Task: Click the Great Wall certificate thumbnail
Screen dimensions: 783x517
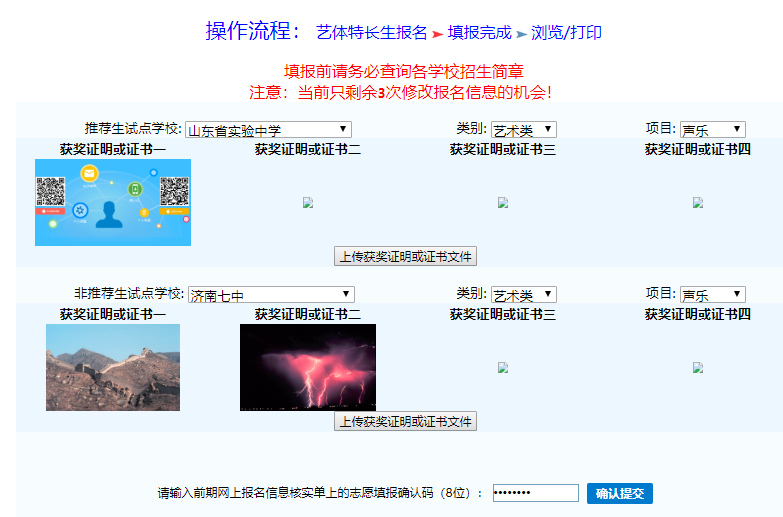Action: pyautogui.click(x=113, y=368)
